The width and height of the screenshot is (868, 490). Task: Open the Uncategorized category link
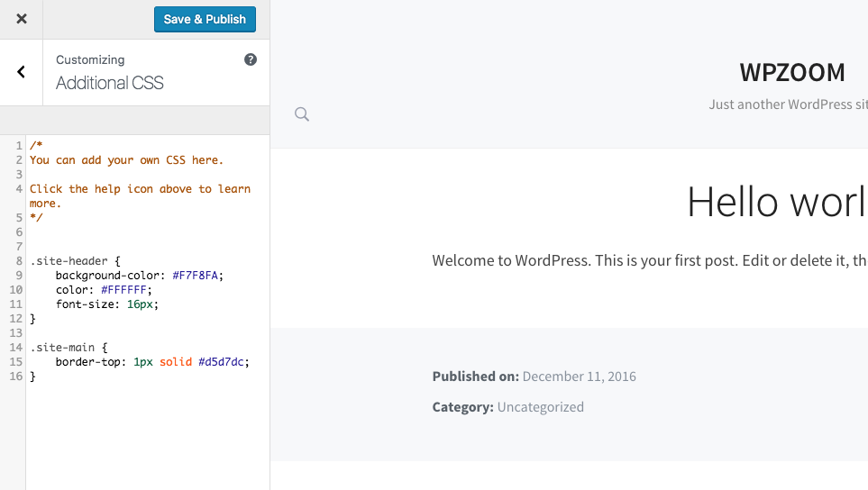coord(540,407)
